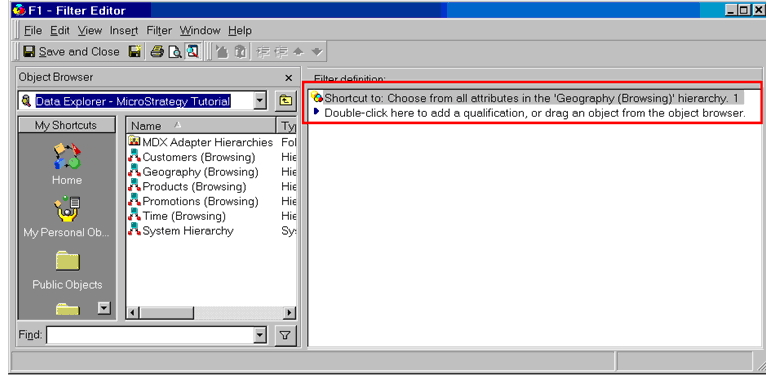Select the Promotions (Browsing) hierarchy
The image size is (766, 375).
193,201
